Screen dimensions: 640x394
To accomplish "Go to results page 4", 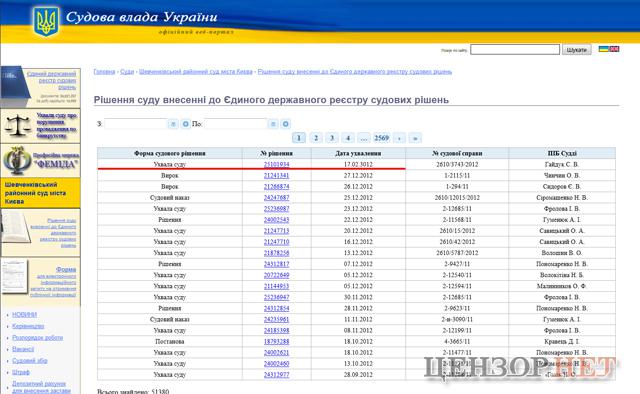I will click(348, 138).
